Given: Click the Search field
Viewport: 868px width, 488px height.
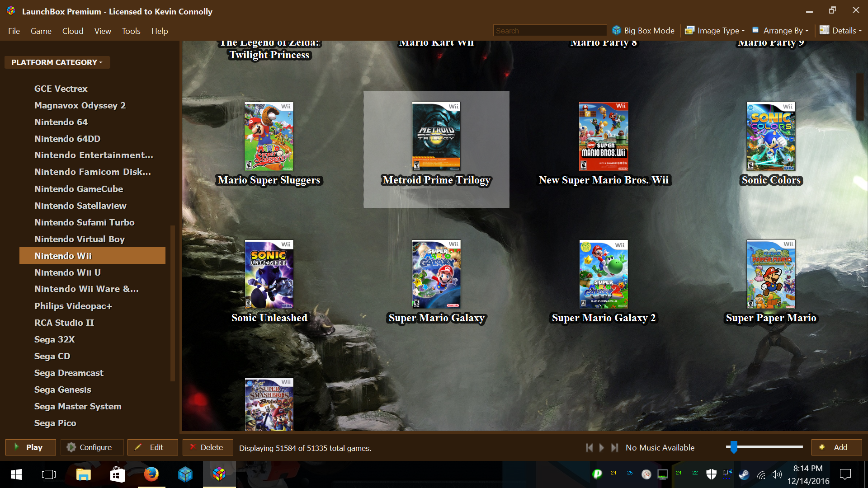Looking at the screenshot, I should click(550, 30).
